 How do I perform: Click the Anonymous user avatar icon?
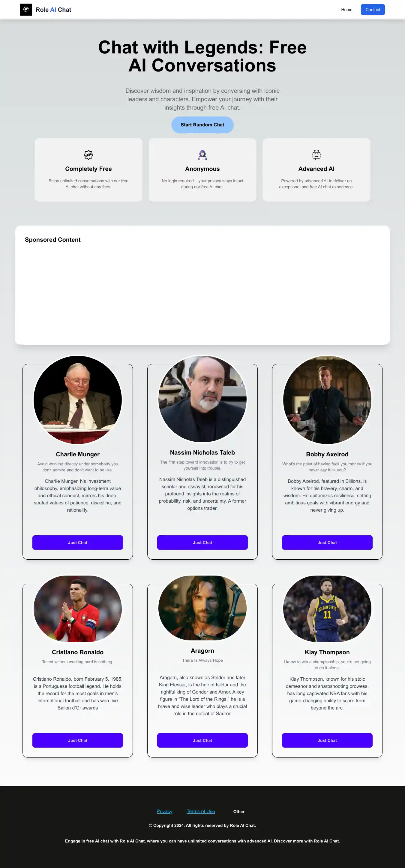pyautogui.click(x=202, y=155)
